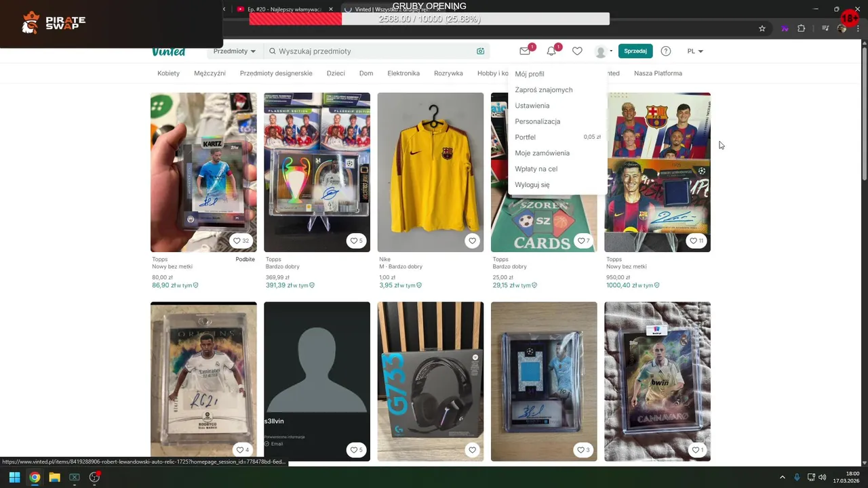Open Chrome media control icon
Viewport: 868px width, 488px height.
(825, 28)
